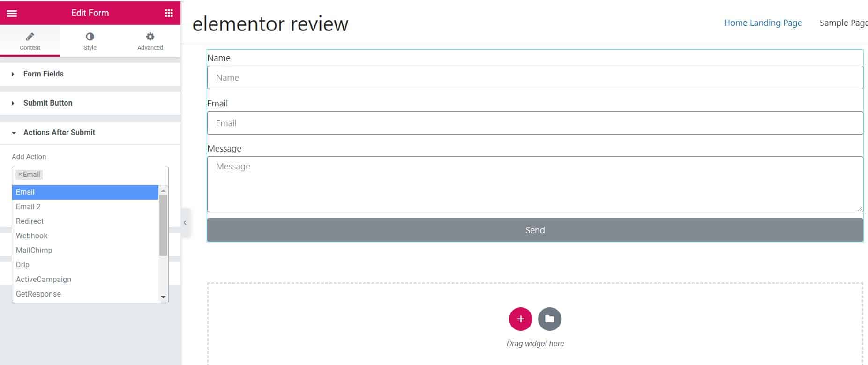The height and width of the screenshot is (365, 868).
Task: Open Advanced settings via gear icon
Action: [150, 36]
